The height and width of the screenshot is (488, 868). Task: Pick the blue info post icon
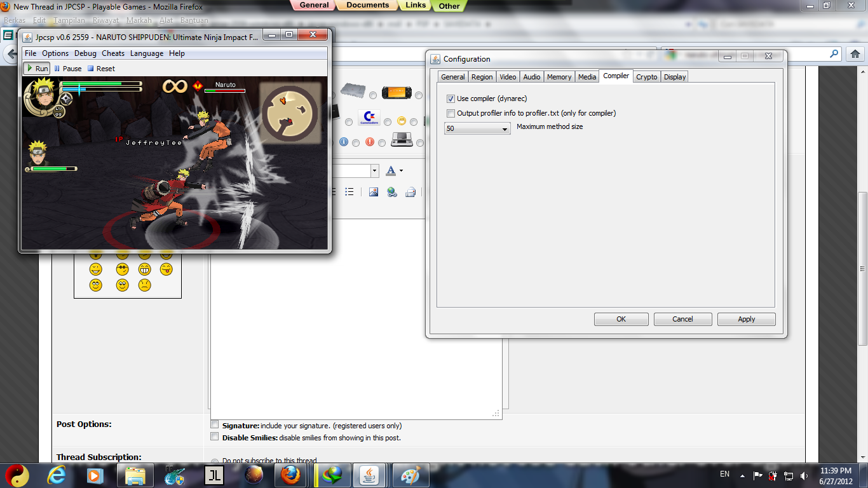[344, 141]
